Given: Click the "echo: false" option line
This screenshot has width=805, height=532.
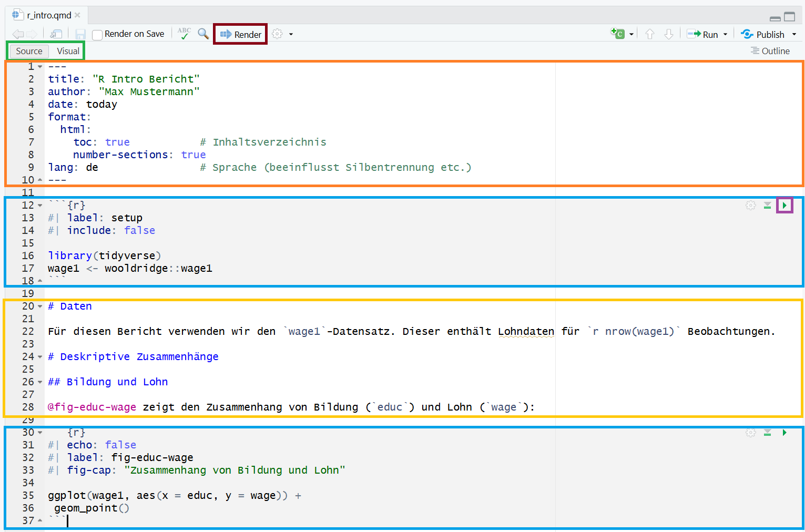Looking at the screenshot, I should click(92, 445).
